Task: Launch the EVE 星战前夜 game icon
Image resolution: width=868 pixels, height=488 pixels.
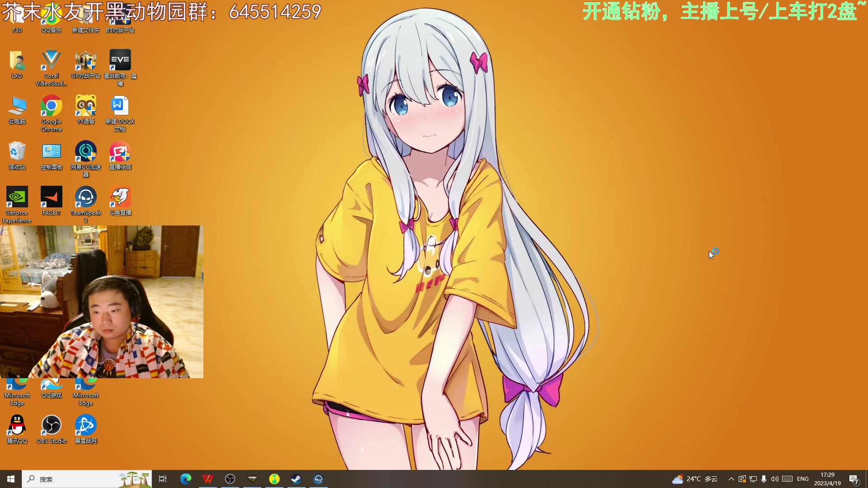Action: pos(120,68)
